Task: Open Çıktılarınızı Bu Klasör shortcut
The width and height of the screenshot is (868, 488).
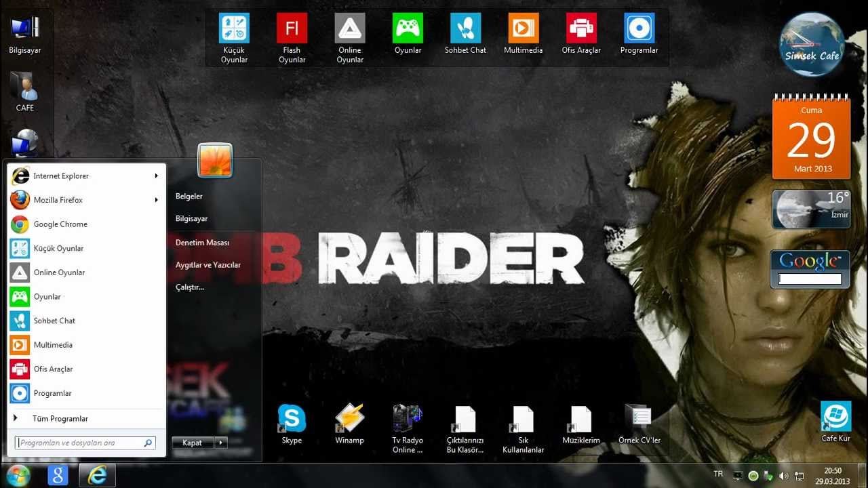Action: tap(465, 429)
